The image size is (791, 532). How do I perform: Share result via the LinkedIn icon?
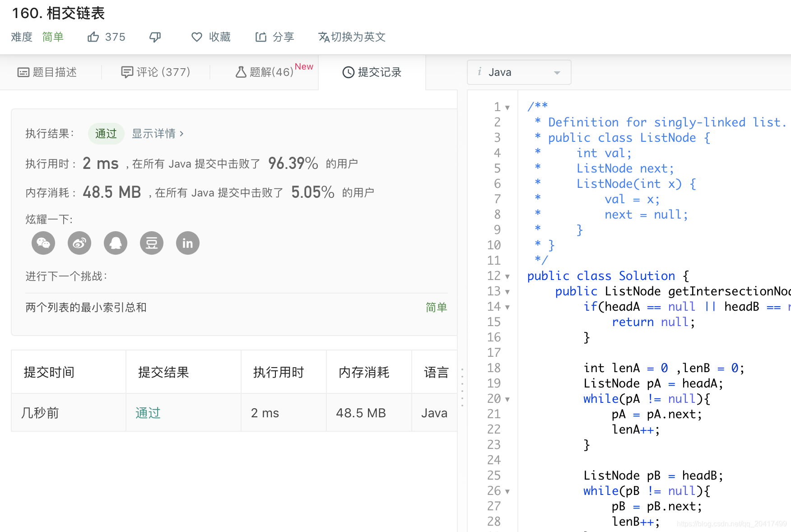pos(187,243)
